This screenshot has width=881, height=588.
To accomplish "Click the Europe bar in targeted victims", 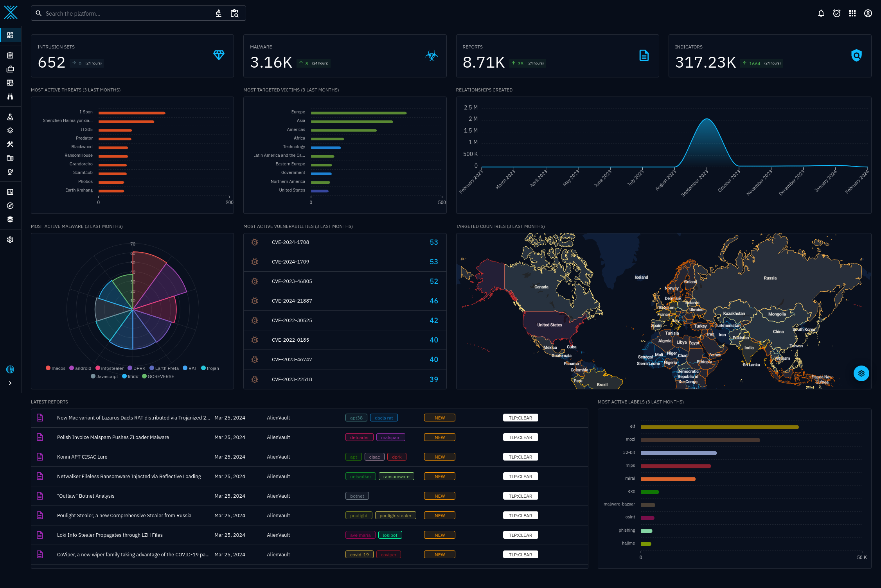I will pyautogui.click(x=359, y=113).
